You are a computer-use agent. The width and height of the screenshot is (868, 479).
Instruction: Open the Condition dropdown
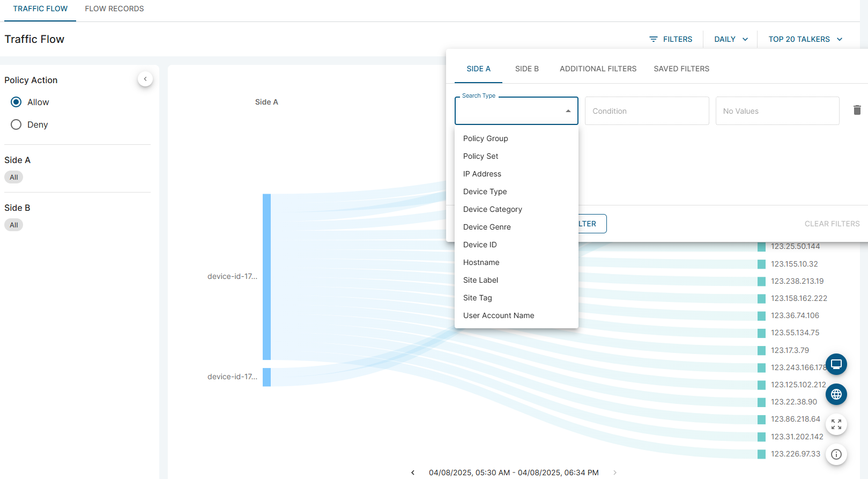tap(647, 111)
